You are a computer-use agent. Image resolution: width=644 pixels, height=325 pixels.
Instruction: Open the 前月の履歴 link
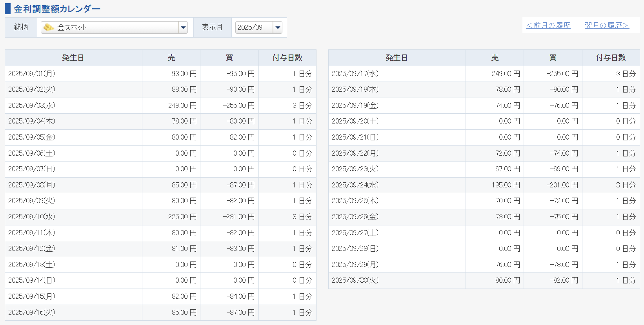pos(548,25)
